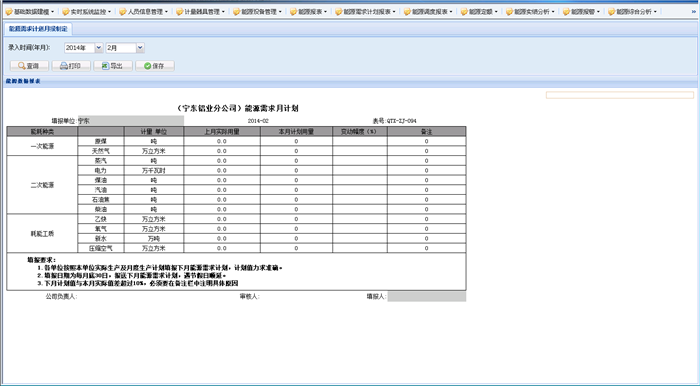
Task: Click the 备注 column header
Action: point(427,132)
